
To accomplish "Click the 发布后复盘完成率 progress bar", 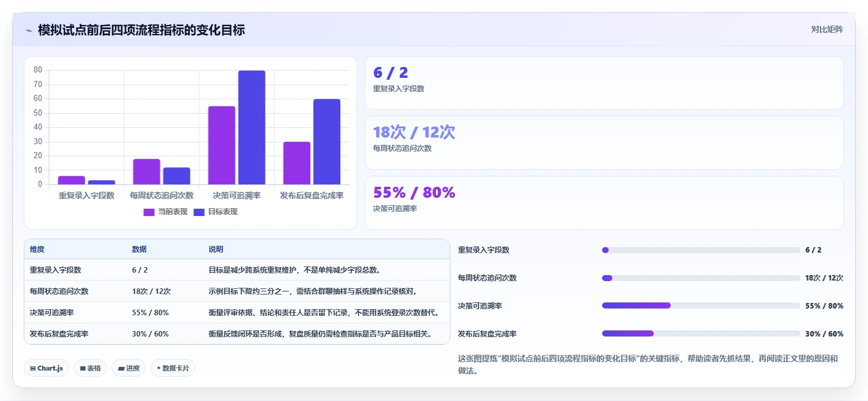I will tap(701, 333).
